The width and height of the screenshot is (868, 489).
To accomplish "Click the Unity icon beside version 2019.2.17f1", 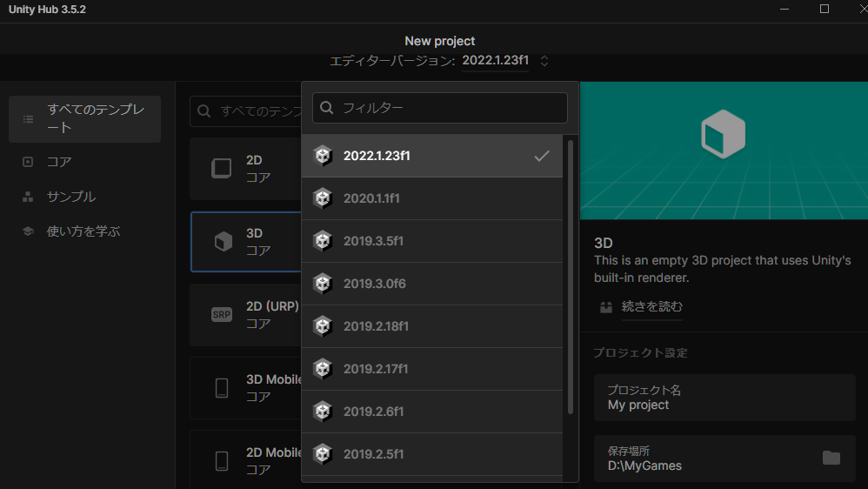I will [323, 369].
